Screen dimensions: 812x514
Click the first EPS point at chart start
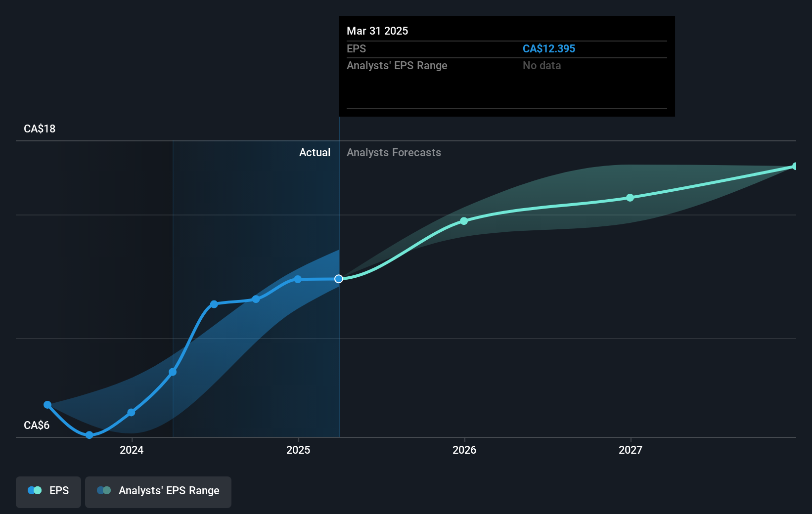point(47,405)
